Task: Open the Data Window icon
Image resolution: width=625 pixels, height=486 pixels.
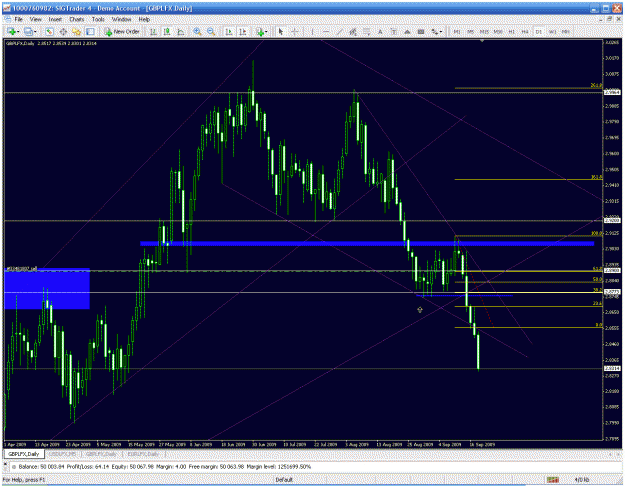Action: pos(63,31)
